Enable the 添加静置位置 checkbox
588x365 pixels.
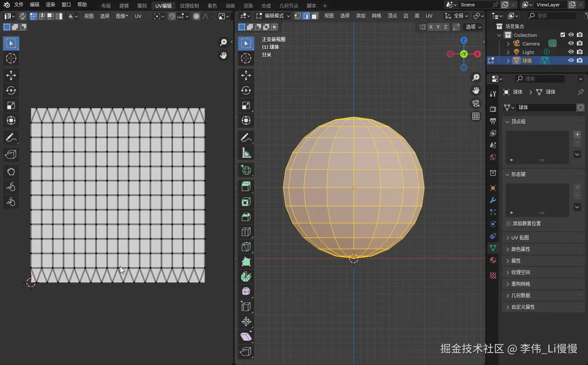(x=508, y=224)
